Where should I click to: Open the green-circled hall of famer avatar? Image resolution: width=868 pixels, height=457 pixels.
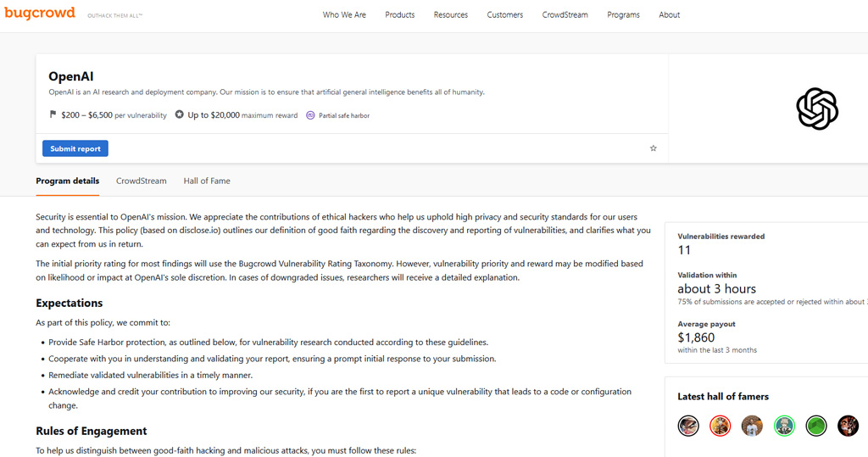(x=784, y=426)
